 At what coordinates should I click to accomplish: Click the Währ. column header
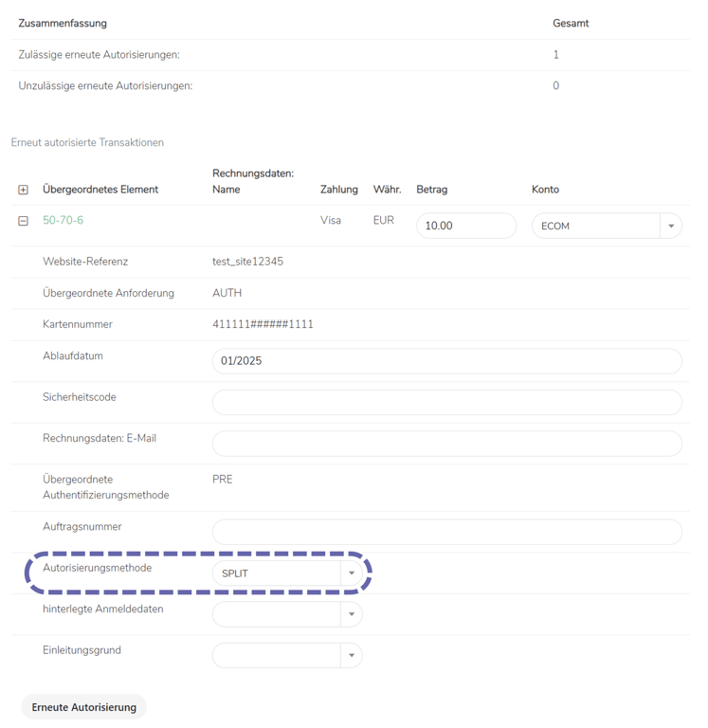pos(387,190)
